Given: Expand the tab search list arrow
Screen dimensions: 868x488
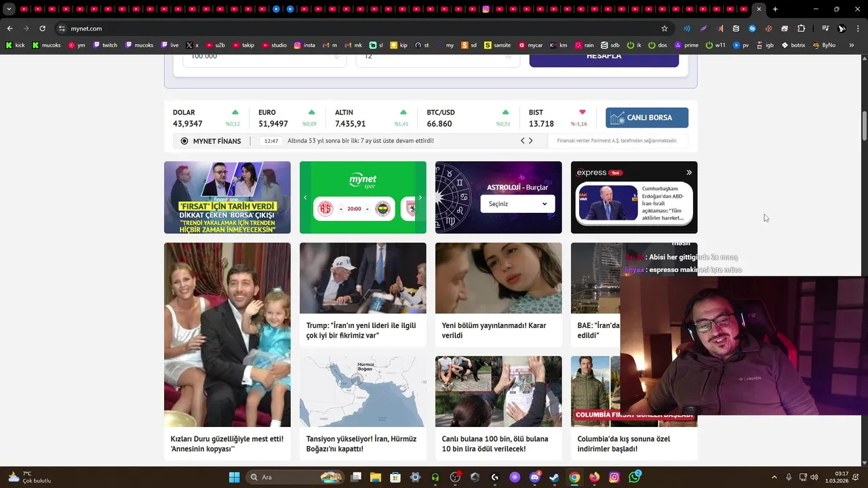Looking at the screenshot, I should click(x=9, y=9).
